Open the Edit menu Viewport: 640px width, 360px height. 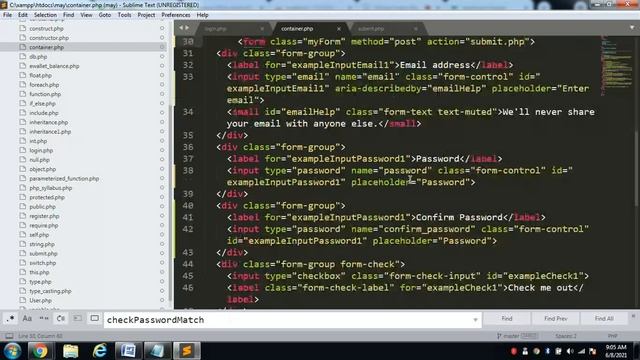click(x=23, y=15)
